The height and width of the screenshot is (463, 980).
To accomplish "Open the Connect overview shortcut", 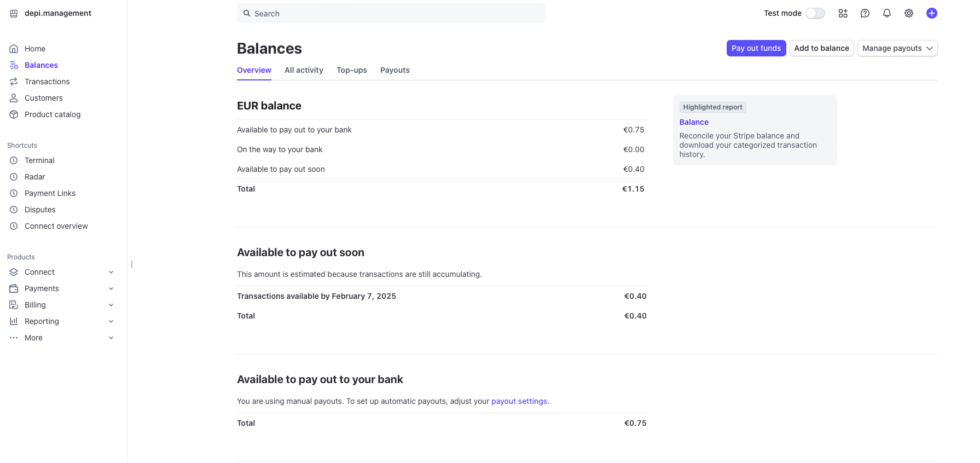I will tap(56, 226).
